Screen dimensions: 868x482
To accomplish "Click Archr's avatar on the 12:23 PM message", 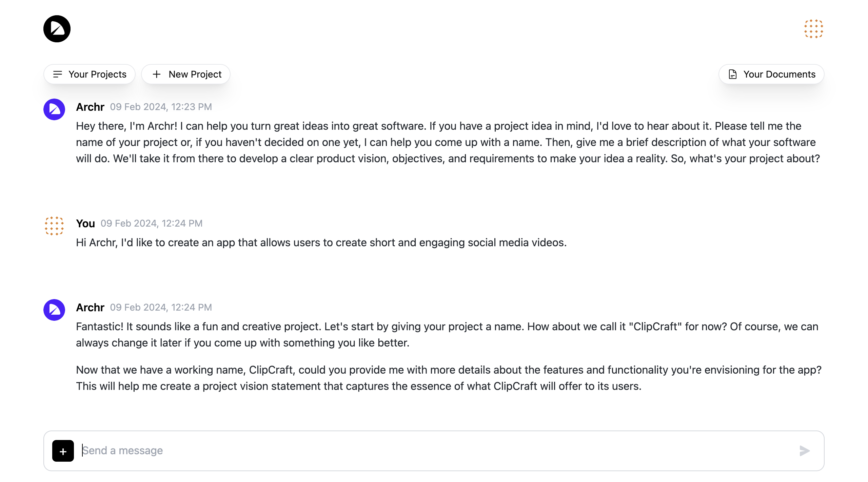I will tap(54, 109).
